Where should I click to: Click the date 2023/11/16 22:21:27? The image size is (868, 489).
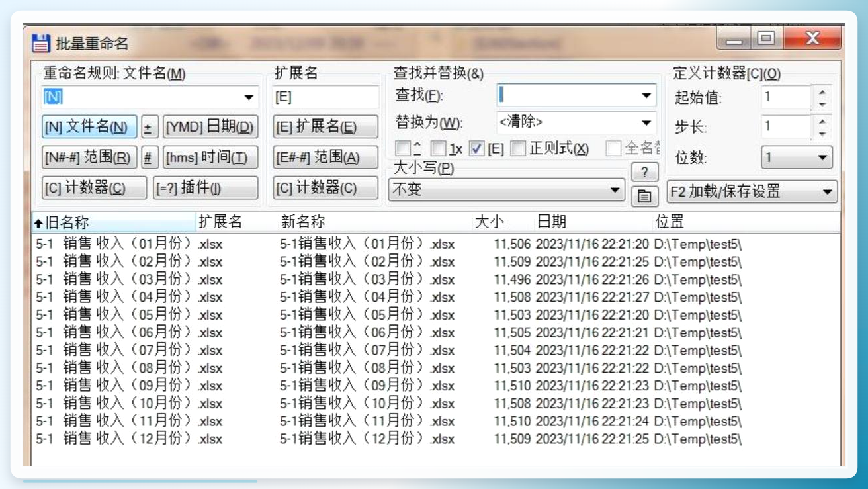(x=592, y=297)
